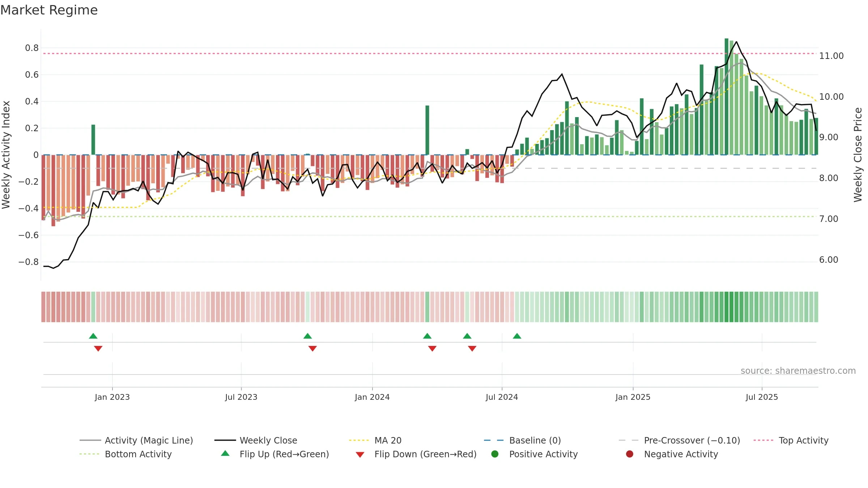This screenshot has width=868, height=488.
Task: Click the Jan 2023 x-axis label
Action: pos(112,397)
